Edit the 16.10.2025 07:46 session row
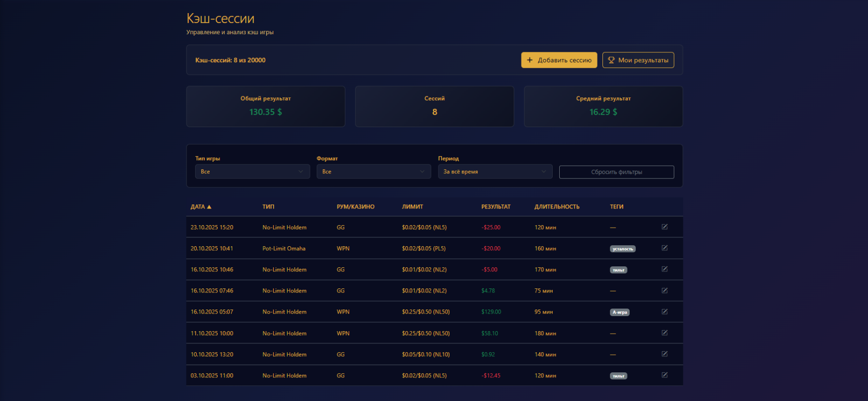The height and width of the screenshot is (401, 868). pyautogui.click(x=664, y=290)
